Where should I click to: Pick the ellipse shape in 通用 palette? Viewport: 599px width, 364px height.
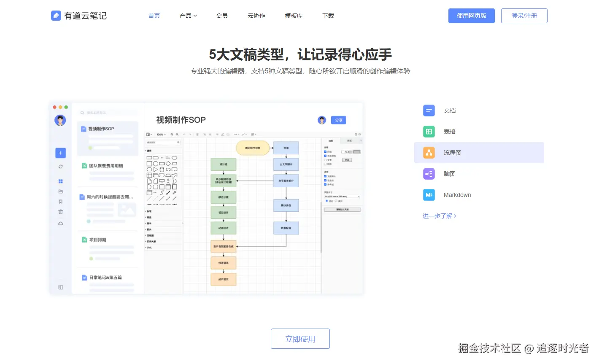tap(174, 158)
